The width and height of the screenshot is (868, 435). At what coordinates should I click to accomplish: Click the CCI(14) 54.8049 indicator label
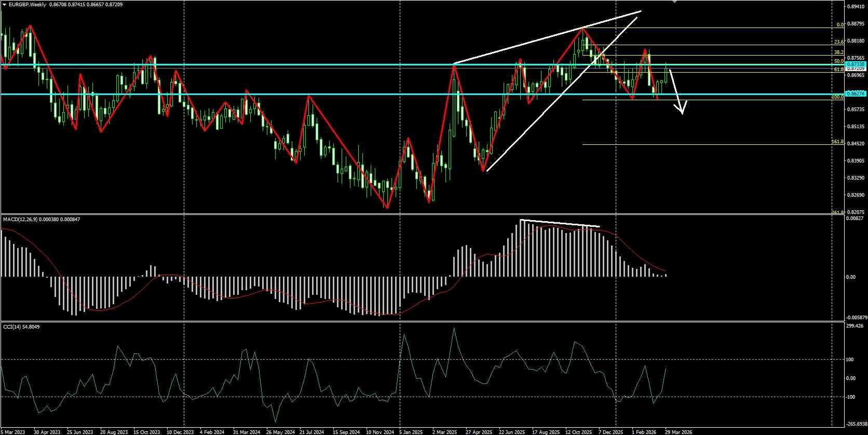coord(21,327)
